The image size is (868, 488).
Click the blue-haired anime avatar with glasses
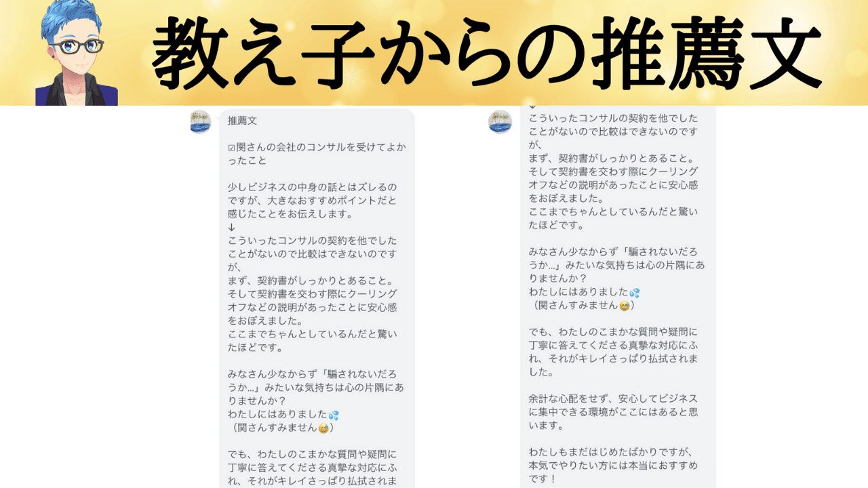click(76, 53)
